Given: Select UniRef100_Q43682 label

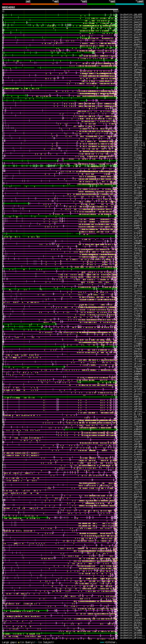Looking at the screenshot, I should (131, 120).
